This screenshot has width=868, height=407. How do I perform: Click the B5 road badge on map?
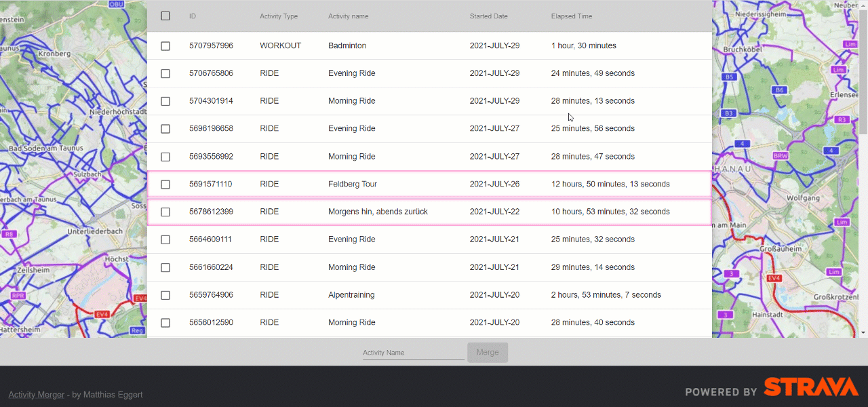[730, 77]
